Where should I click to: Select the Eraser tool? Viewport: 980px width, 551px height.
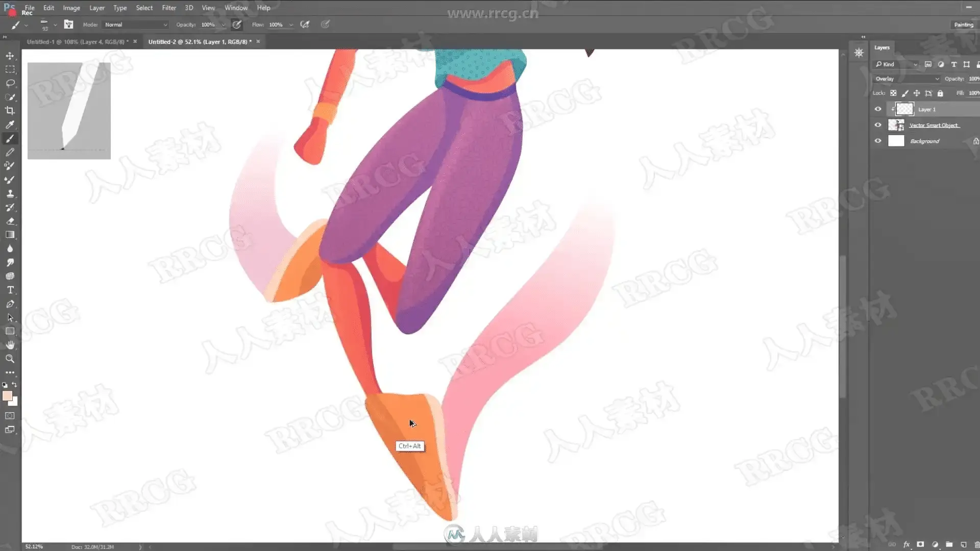pyautogui.click(x=10, y=221)
